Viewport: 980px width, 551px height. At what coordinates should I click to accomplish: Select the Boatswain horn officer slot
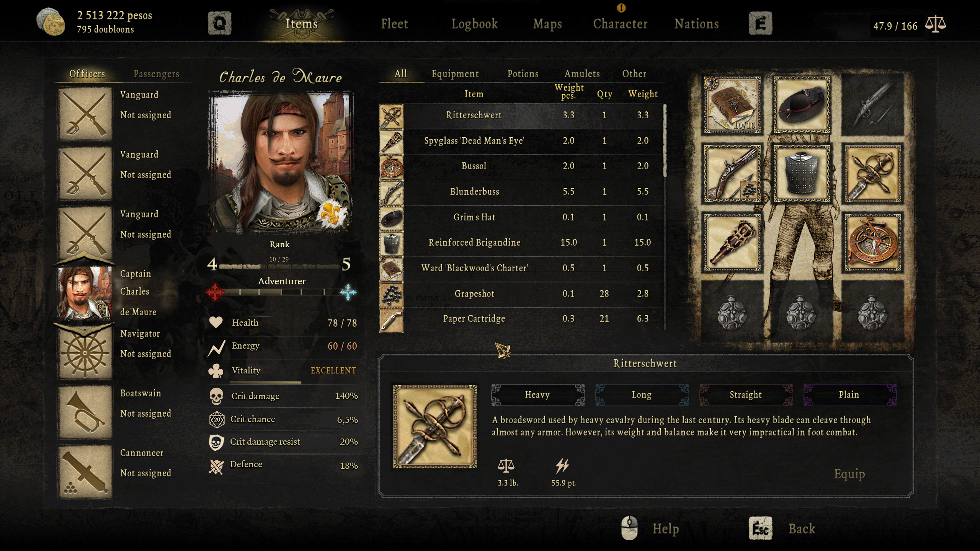[85, 412]
